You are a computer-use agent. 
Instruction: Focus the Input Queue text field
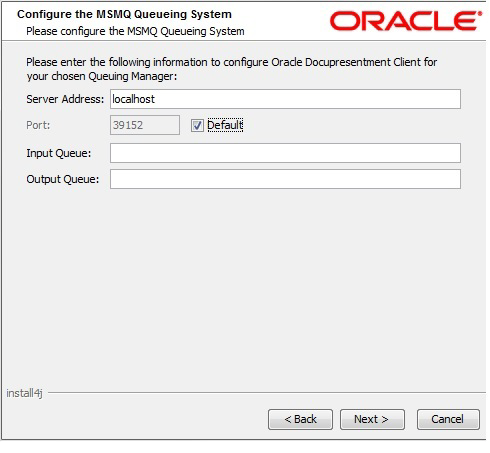point(285,153)
